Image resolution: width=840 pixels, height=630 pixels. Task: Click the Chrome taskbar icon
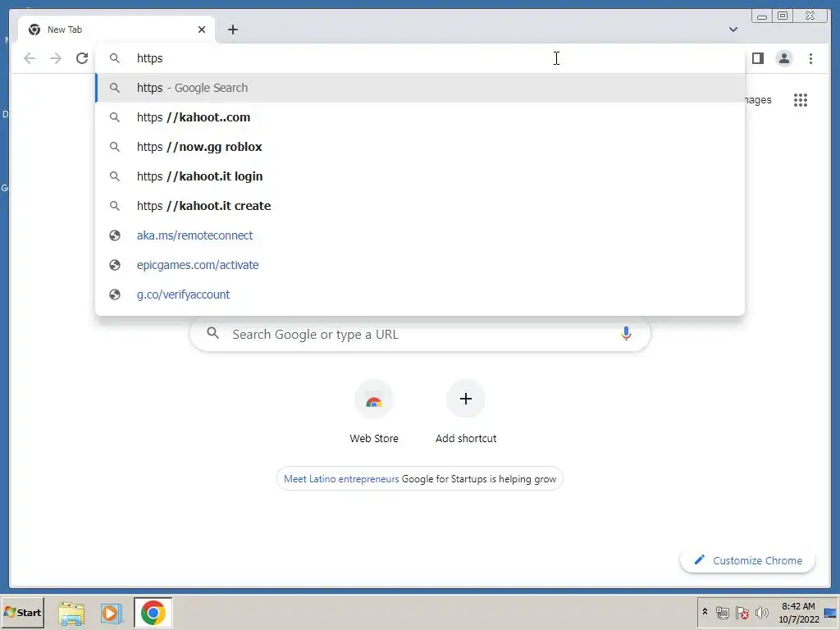point(153,613)
